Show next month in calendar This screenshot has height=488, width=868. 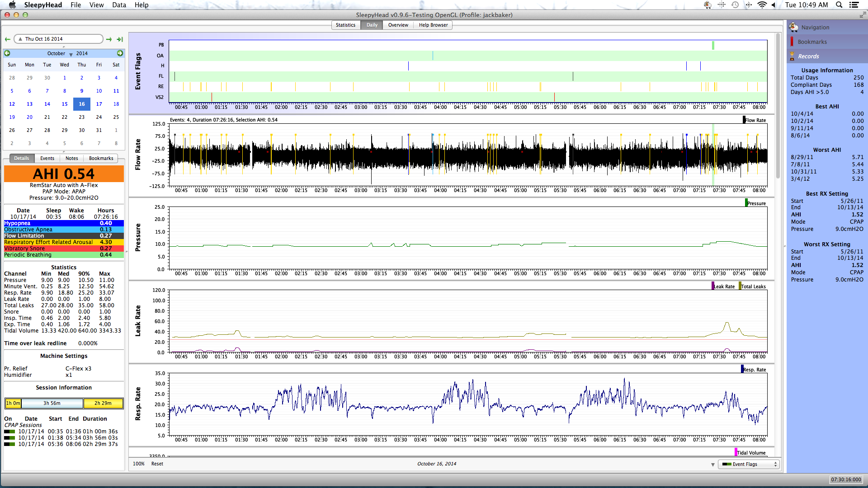[x=120, y=53]
